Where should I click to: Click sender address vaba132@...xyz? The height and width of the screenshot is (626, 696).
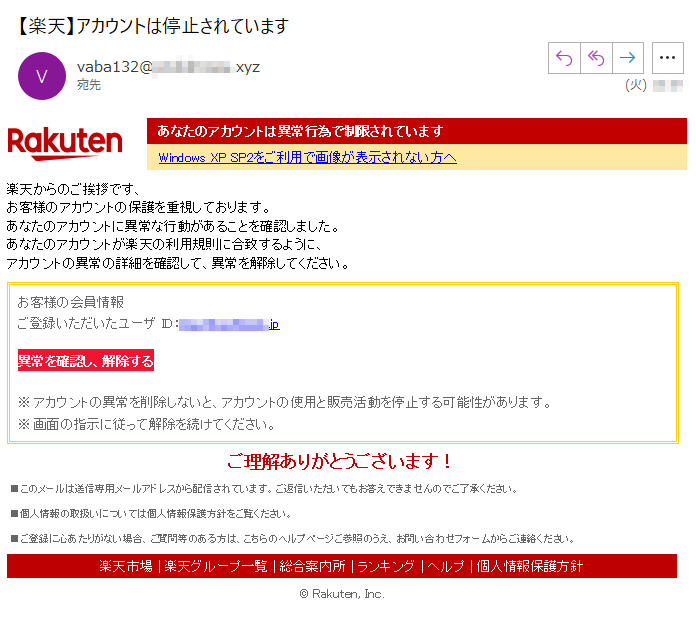pos(168,67)
